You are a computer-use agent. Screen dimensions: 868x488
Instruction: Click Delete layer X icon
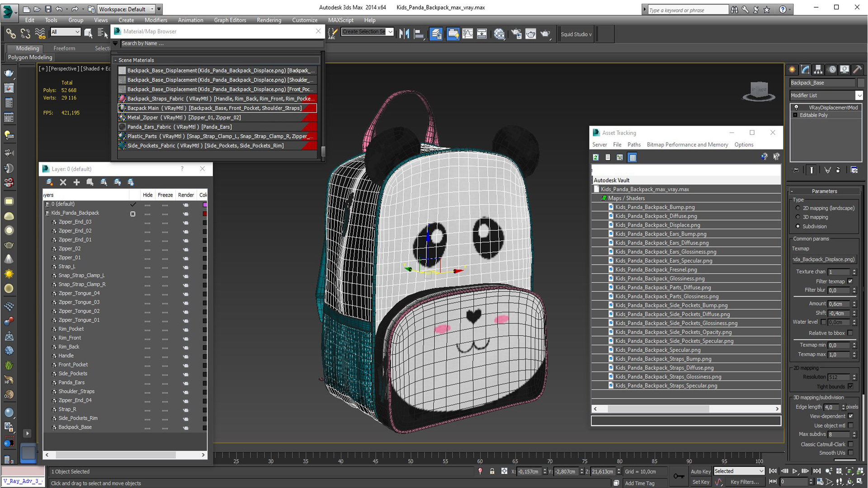pyautogui.click(x=63, y=182)
